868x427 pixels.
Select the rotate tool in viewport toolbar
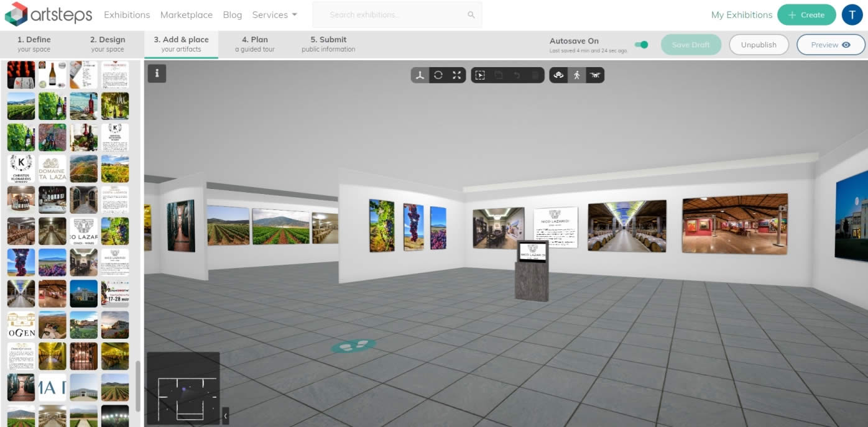coord(438,75)
